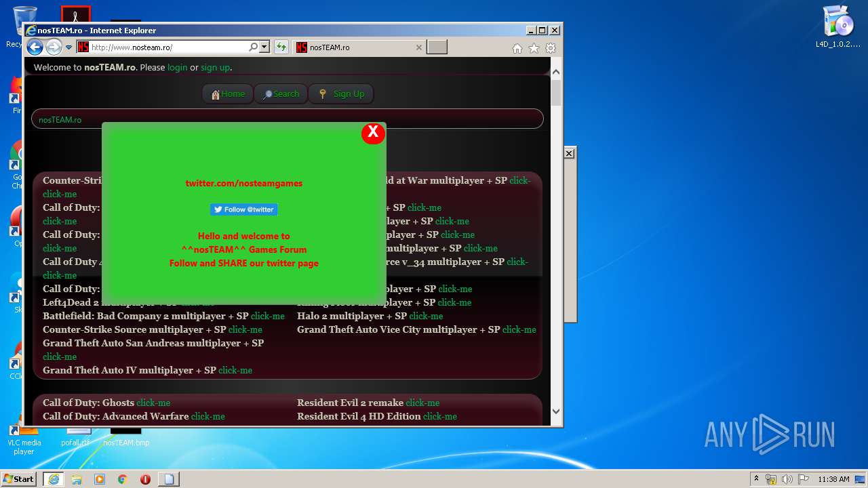The image size is (868, 488).
Task: Click the nosTEAM.ro breadcrumb link
Action: click(60, 120)
